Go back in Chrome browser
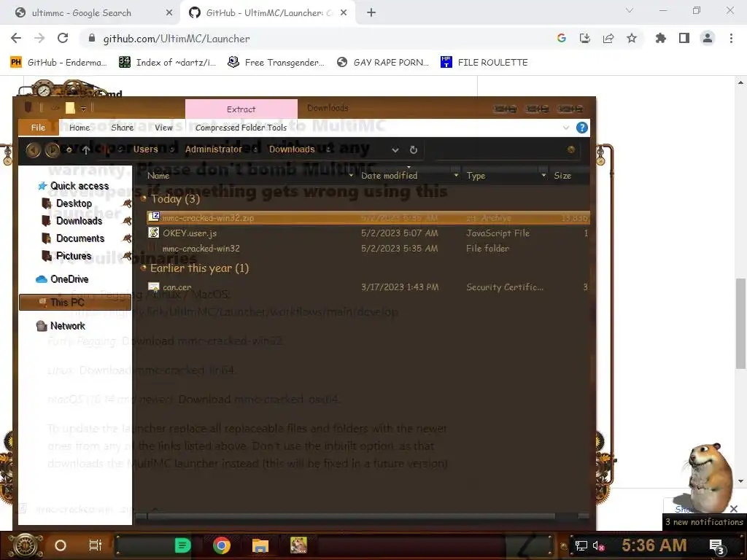The image size is (747, 560). pyautogui.click(x=16, y=38)
